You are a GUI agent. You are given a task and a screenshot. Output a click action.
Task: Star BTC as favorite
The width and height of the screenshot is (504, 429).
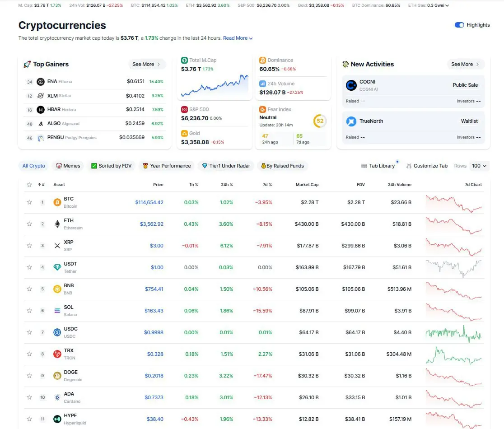click(29, 202)
